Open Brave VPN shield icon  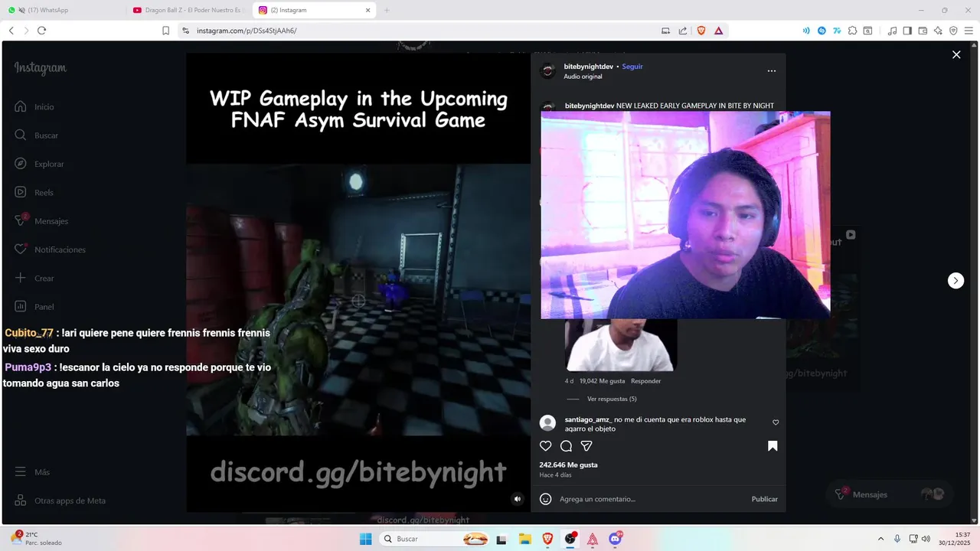[953, 31]
